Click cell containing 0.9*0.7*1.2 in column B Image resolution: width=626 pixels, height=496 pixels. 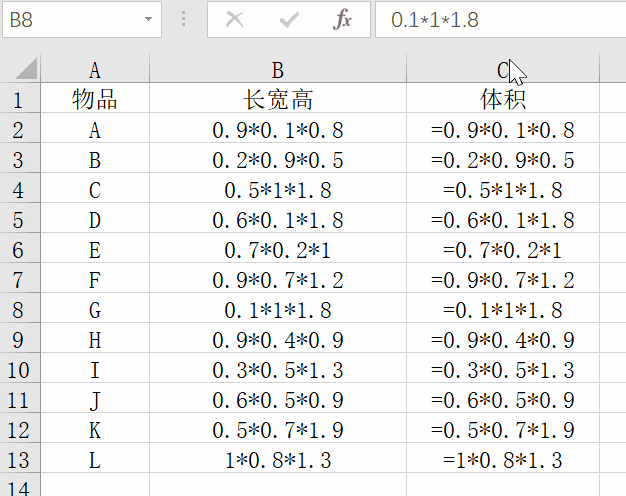[278, 278]
